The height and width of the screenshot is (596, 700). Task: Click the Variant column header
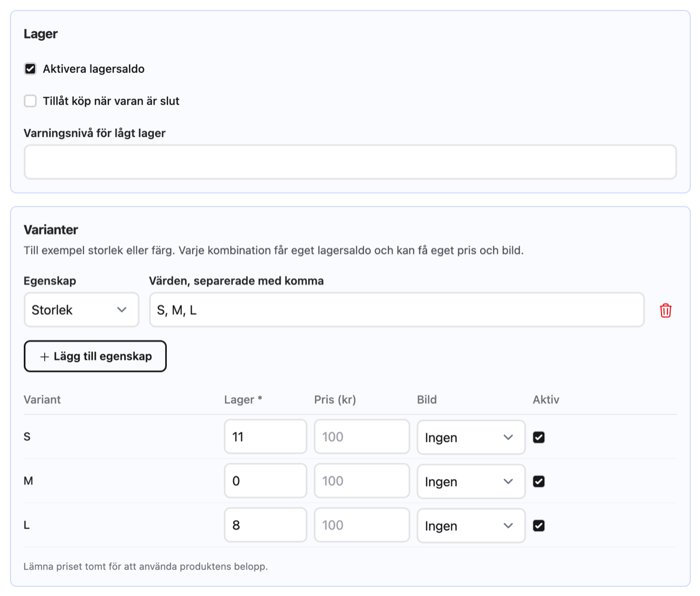point(42,399)
